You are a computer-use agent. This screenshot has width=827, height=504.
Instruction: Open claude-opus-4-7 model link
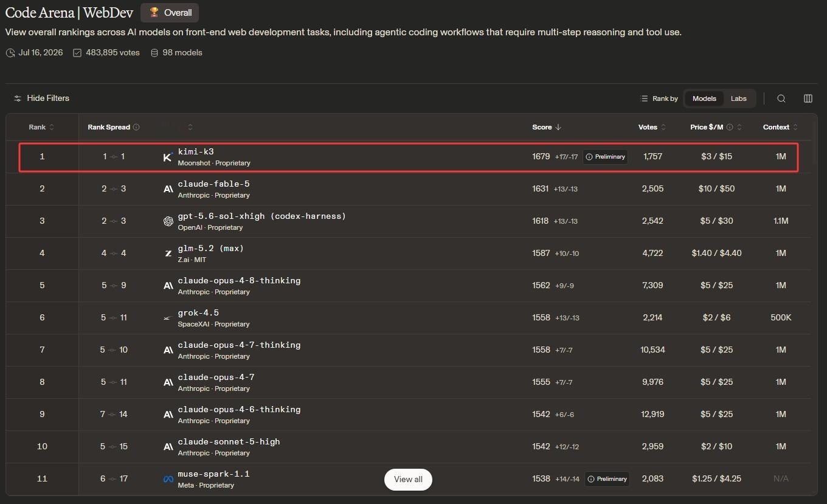(x=216, y=377)
